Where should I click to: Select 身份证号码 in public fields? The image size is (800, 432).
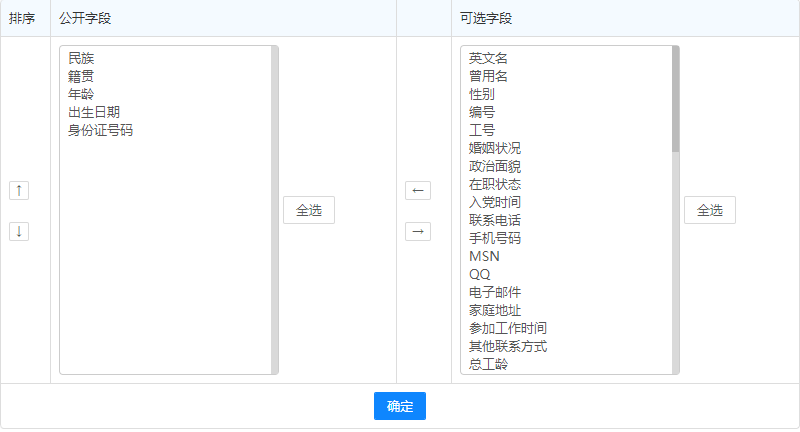(100, 130)
